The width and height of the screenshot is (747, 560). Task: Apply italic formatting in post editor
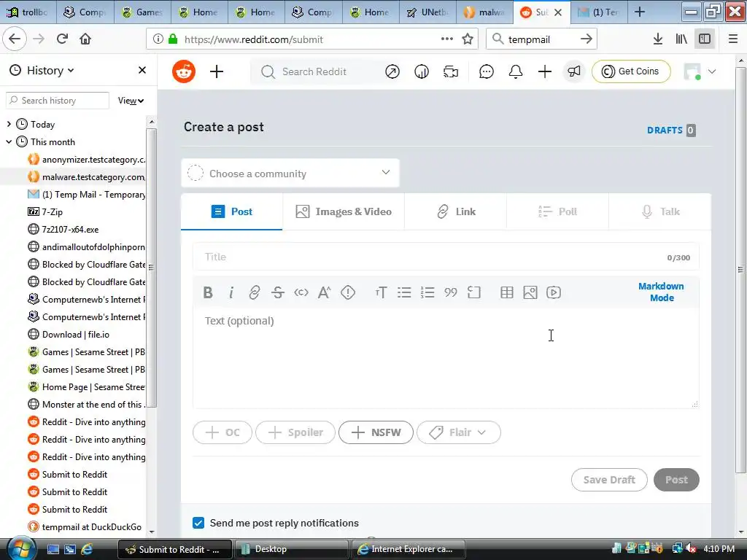[x=231, y=292]
